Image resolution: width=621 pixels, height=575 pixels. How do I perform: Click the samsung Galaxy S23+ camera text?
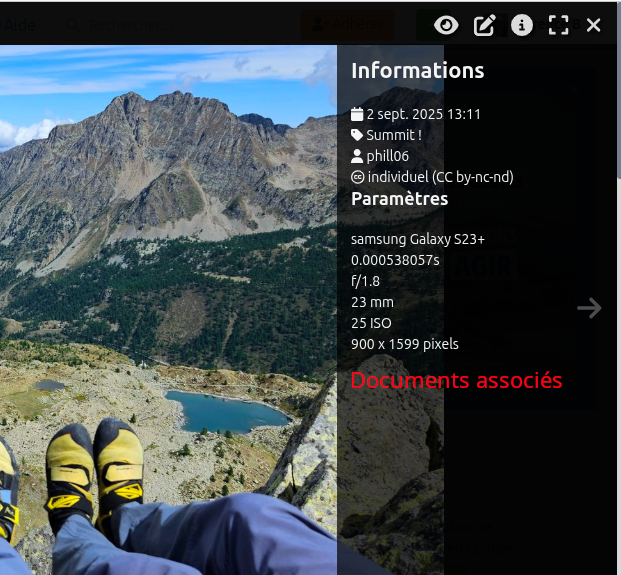[x=418, y=239]
